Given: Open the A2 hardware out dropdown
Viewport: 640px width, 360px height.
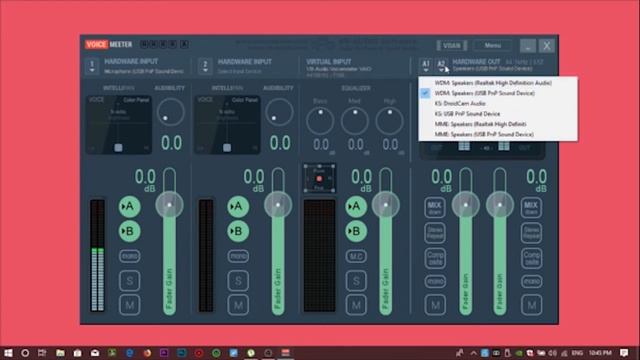Looking at the screenshot, I should click(441, 65).
